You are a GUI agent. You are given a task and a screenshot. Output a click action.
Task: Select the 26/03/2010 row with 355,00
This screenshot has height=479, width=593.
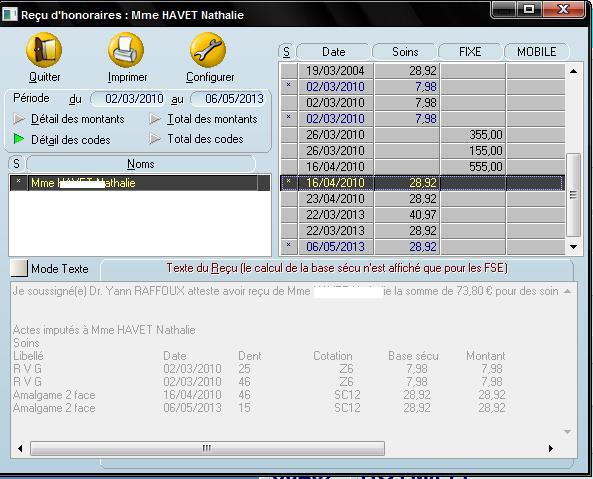(423, 135)
